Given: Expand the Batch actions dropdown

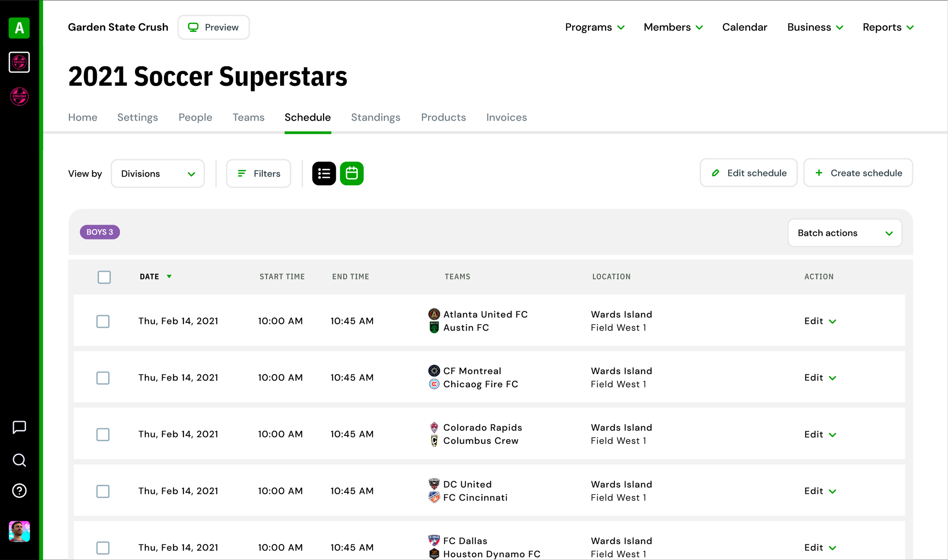Looking at the screenshot, I should coord(844,233).
